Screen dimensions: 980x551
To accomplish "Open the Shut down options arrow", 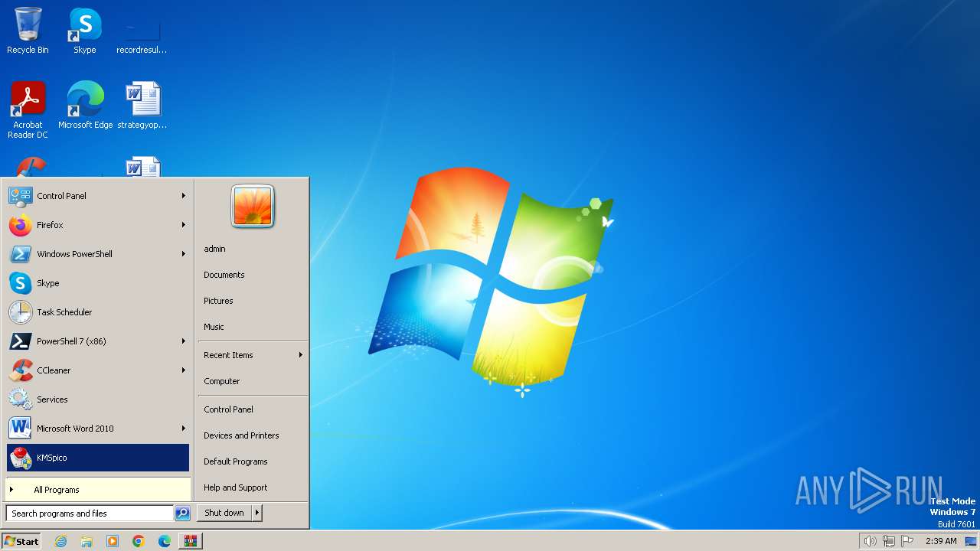I will pos(256,513).
